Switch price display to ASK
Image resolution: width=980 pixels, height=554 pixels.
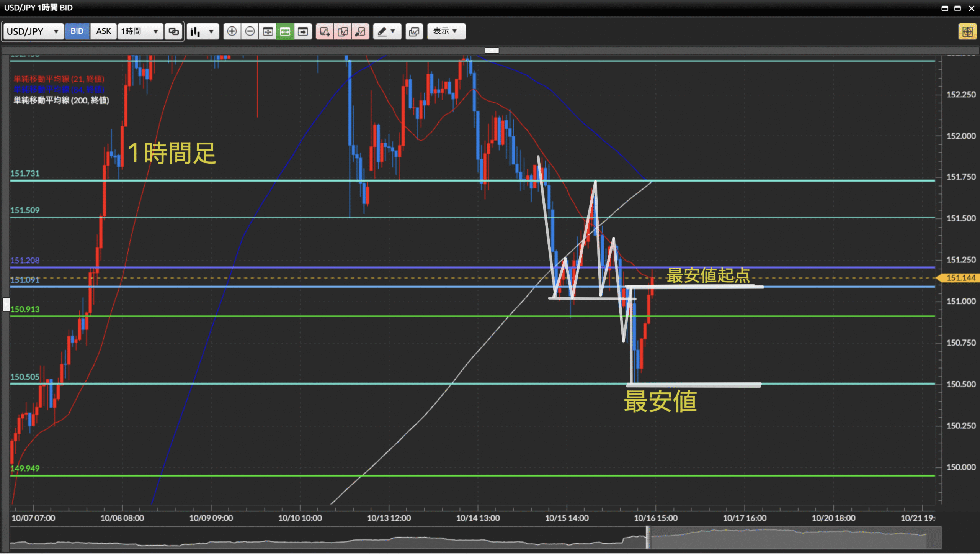point(103,31)
